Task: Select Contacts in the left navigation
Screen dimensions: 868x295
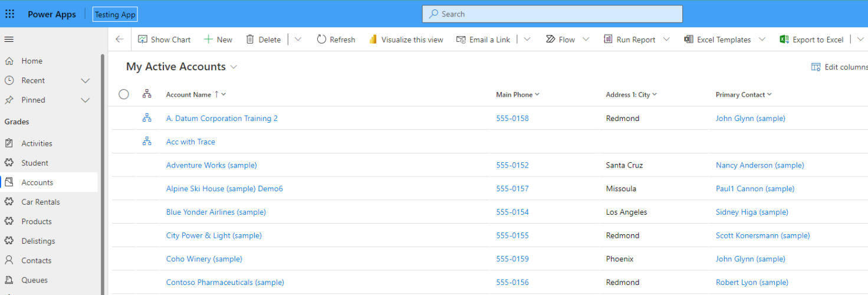Action: 36,260
